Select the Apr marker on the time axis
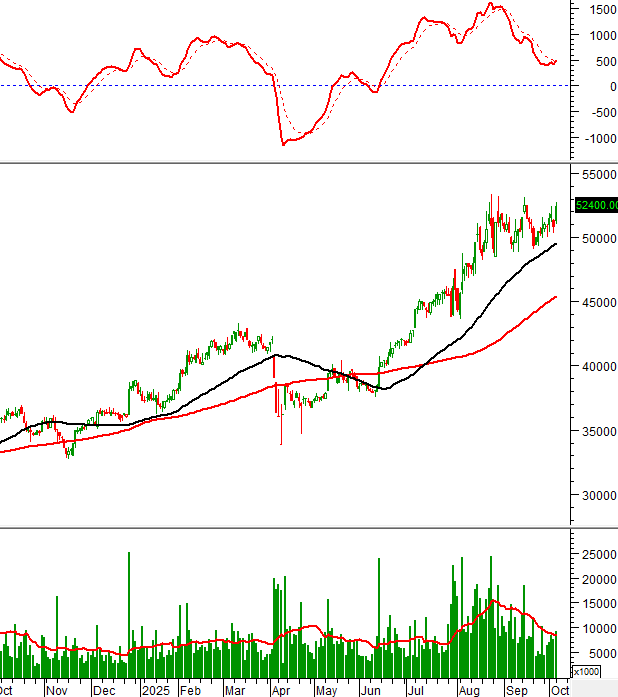 (280, 690)
